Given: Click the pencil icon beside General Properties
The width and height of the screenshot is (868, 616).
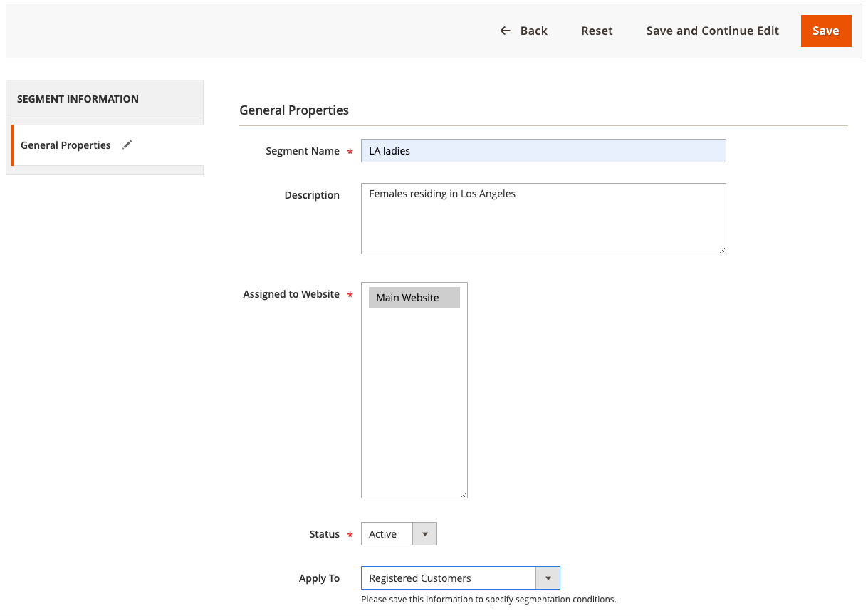Looking at the screenshot, I should coord(127,145).
